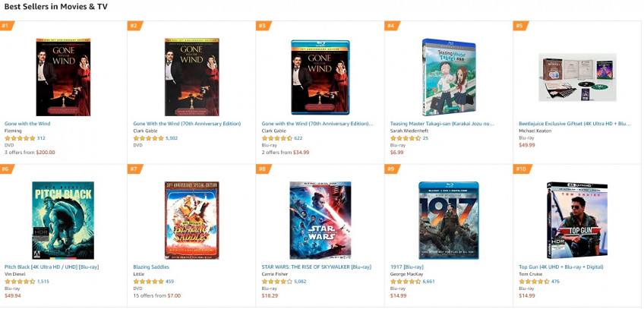Open the 1917 Blu-ray cover image

point(449,220)
